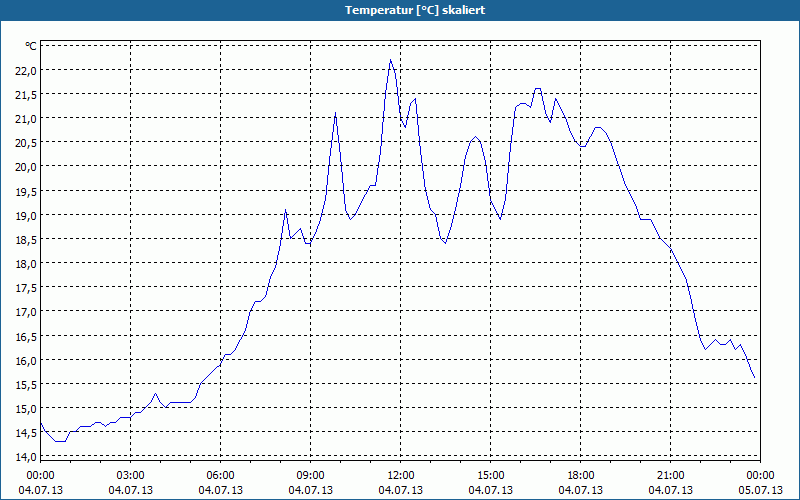Click the 20,0 y-axis label
This screenshot has width=800, height=500.
click(x=26, y=167)
